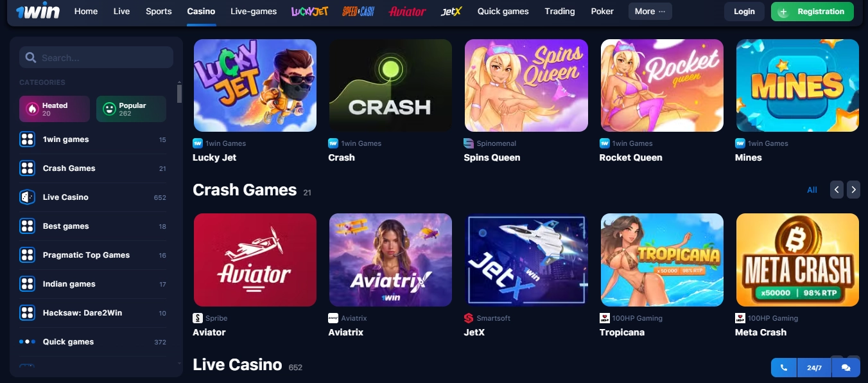Click the 1win logo in header
The width and height of the screenshot is (868, 383).
pyautogui.click(x=38, y=12)
